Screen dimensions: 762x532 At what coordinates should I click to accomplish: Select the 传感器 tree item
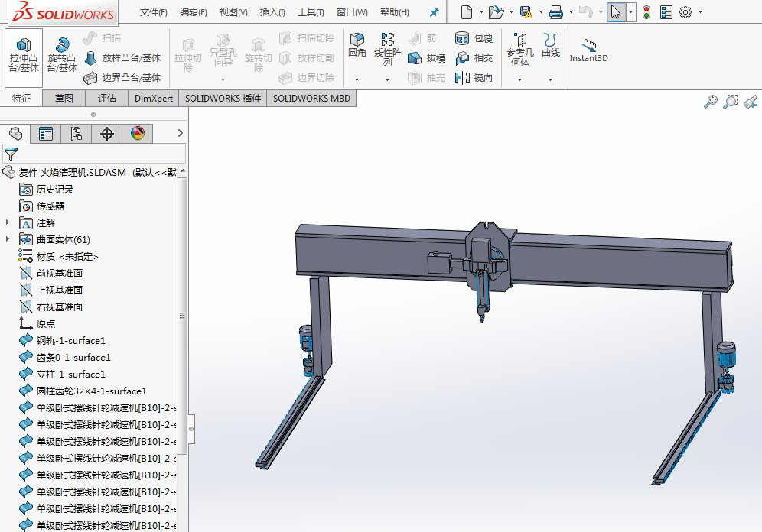pos(42,206)
